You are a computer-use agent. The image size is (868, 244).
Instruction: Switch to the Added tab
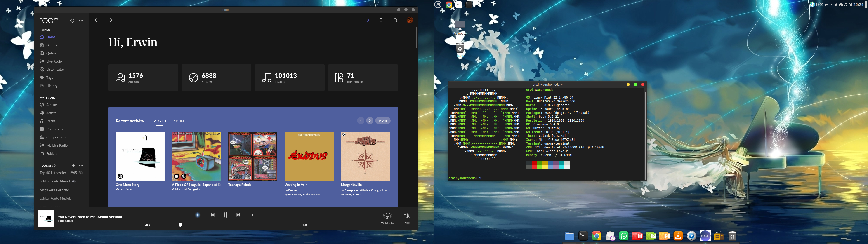click(x=179, y=121)
